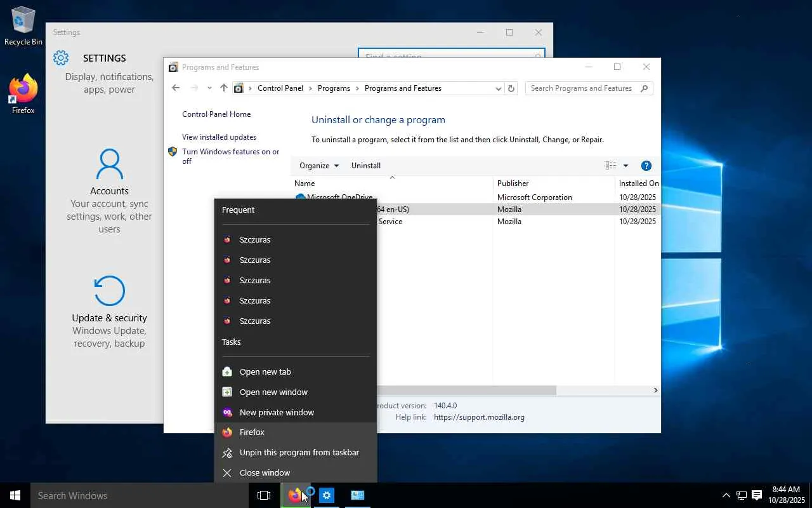Select New private window from jump list
This screenshot has height=508, width=812.
(x=277, y=412)
